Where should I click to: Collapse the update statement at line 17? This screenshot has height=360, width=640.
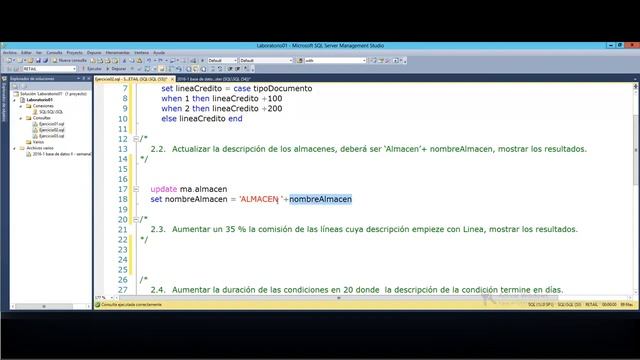click(x=136, y=189)
